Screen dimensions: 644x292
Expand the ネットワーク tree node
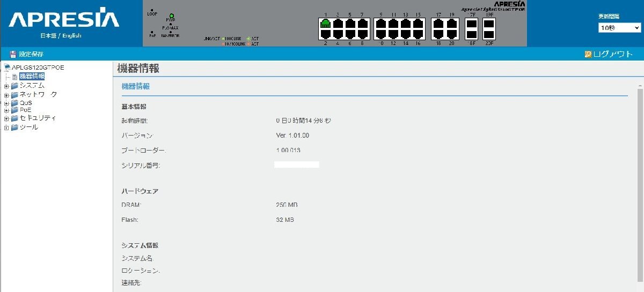pyautogui.click(x=6, y=95)
